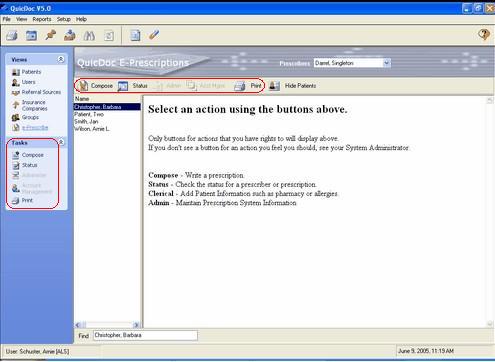
Task: Select patient Christopher, Barbara in the list
Action: click(x=107, y=107)
